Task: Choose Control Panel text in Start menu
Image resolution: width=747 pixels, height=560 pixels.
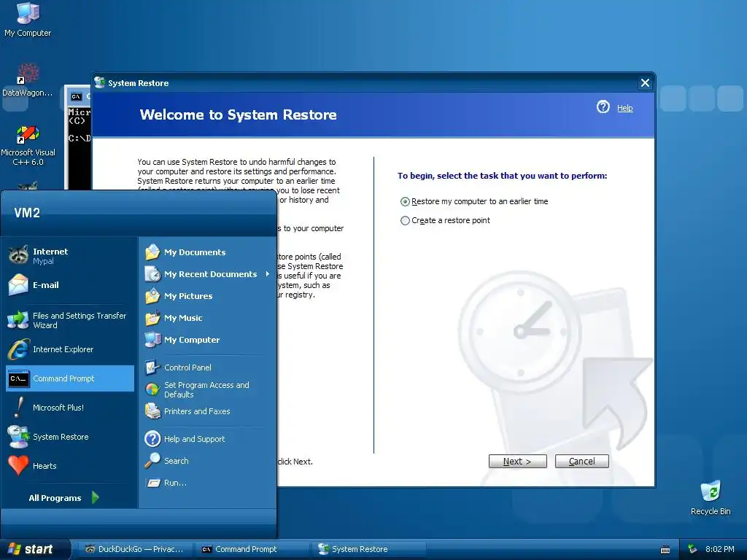Action: tap(187, 367)
